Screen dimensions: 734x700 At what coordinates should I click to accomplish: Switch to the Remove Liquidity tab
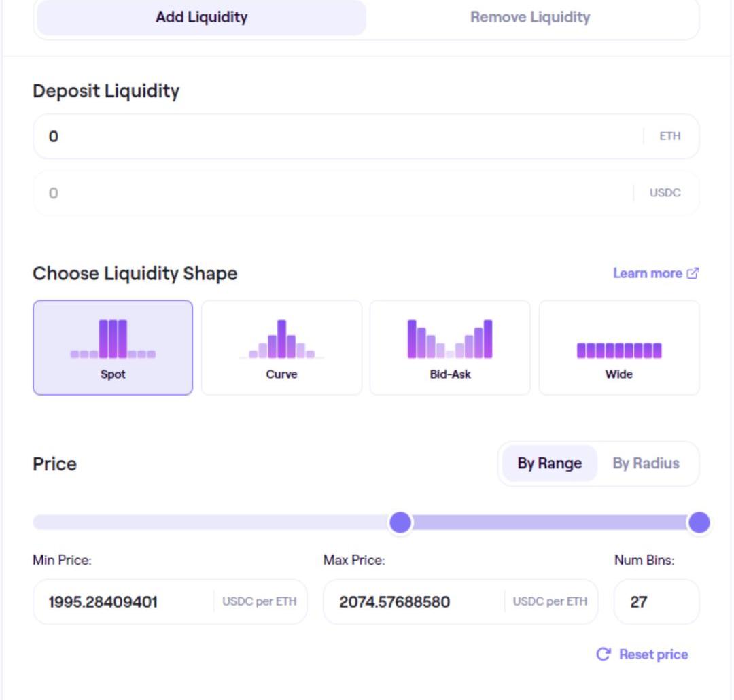click(530, 17)
